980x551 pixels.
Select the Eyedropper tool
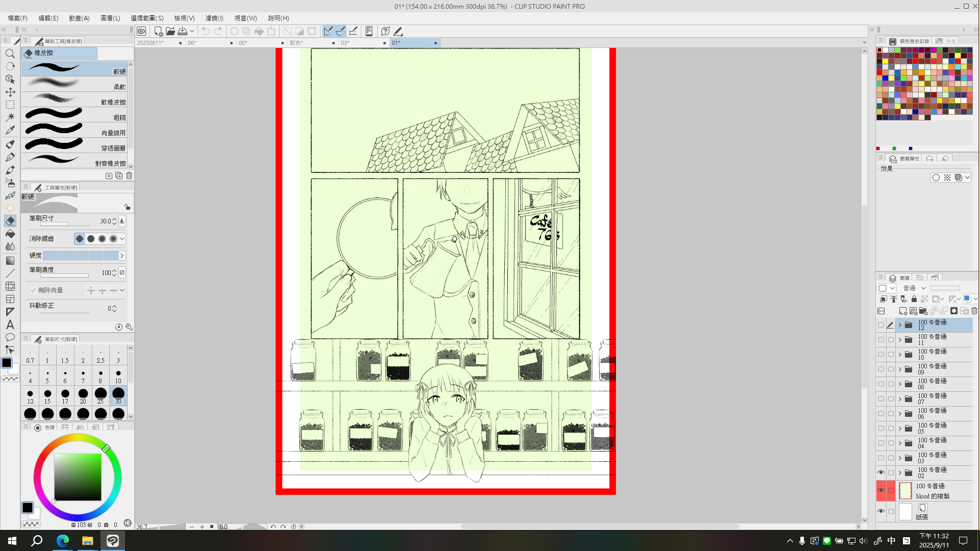10,130
